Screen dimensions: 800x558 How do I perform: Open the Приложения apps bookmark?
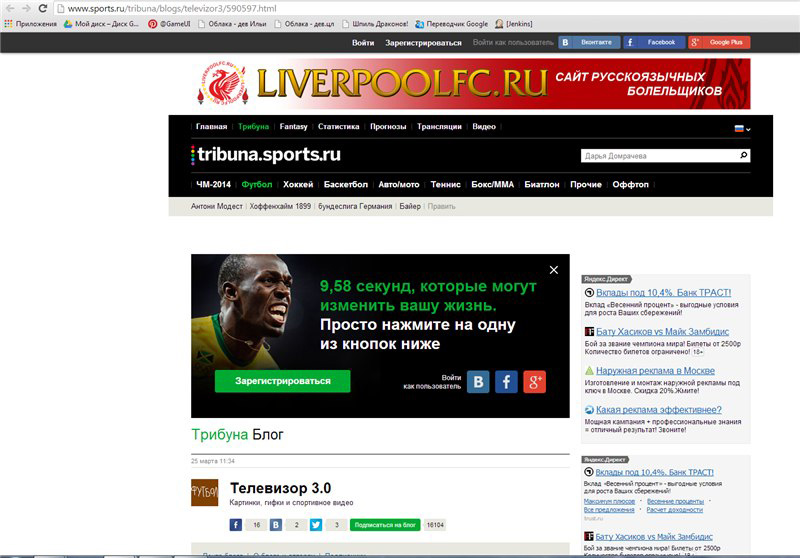pos(31,23)
